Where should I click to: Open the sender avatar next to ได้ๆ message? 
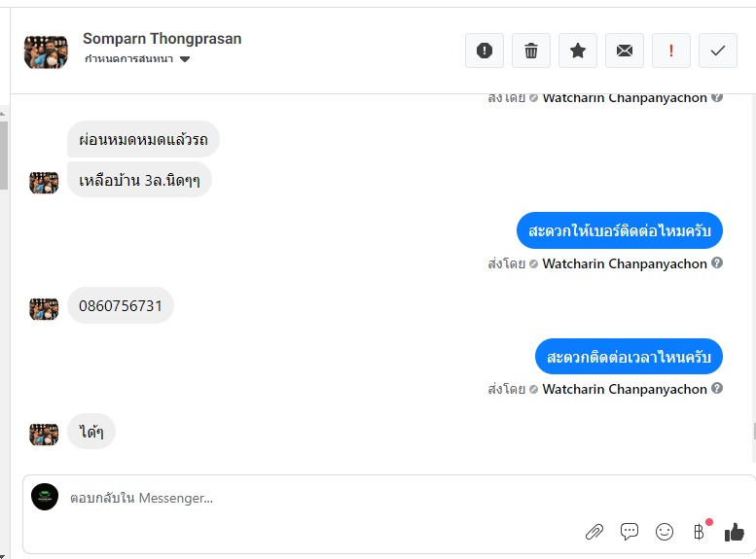[x=44, y=435]
